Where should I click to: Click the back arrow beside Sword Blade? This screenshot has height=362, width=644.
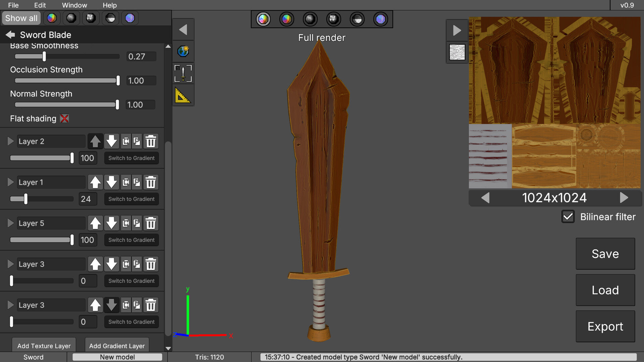coord(10,35)
